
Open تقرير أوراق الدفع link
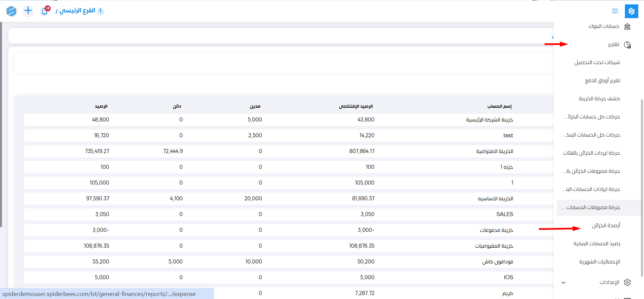tap(602, 81)
